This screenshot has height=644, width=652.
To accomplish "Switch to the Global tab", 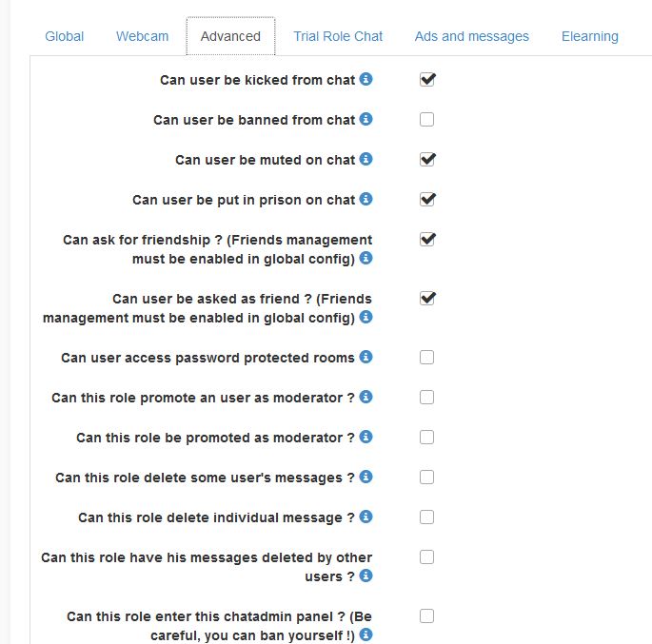I will (x=65, y=36).
